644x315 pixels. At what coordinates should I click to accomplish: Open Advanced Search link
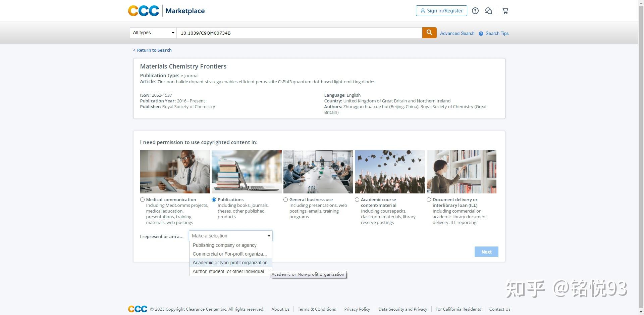[457, 33]
